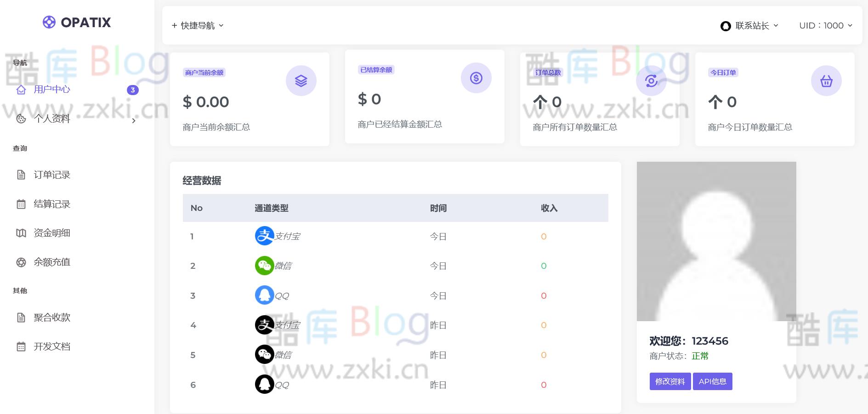868x414 pixels.
Task: Select the 订单记录 sidebar icon
Action: (x=20, y=175)
